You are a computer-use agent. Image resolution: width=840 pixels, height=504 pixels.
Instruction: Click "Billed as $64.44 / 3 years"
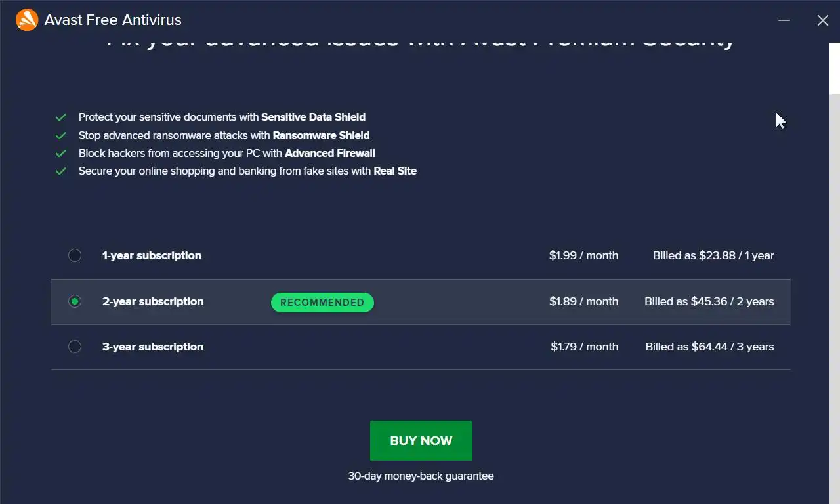pyautogui.click(x=709, y=346)
